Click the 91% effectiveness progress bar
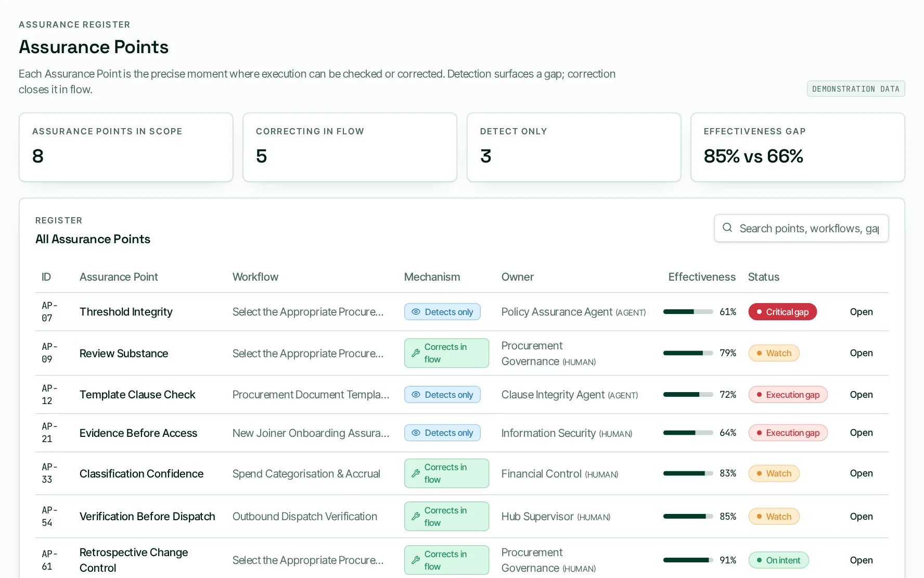924x578 pixels. coord(688,560)
